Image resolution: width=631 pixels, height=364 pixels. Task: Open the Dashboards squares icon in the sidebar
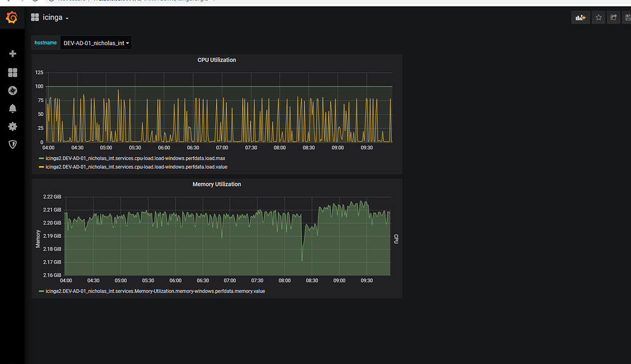click(12, 72)
